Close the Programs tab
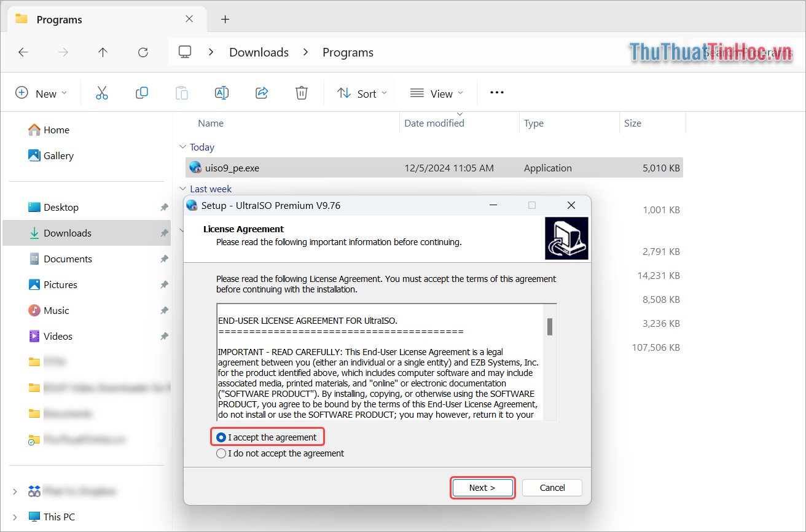Viewport: 806px width, 532px height. (x=189, y=19)
